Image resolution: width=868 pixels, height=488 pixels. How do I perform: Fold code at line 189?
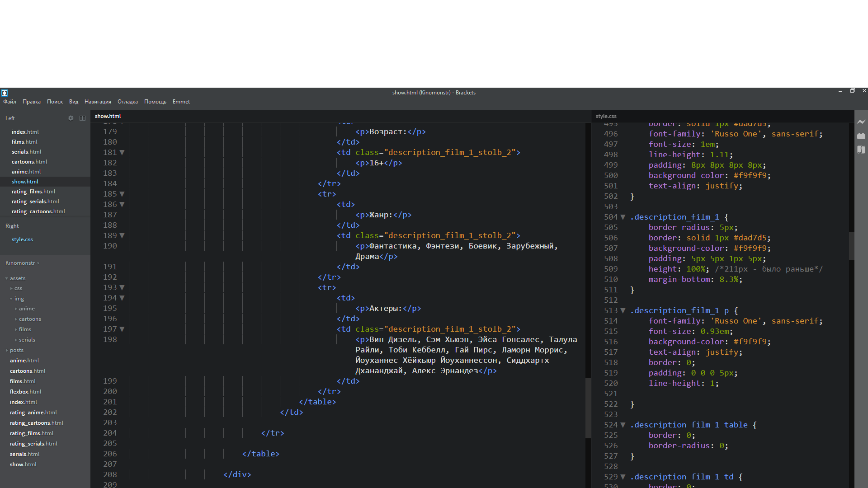[x=122, y=235]
